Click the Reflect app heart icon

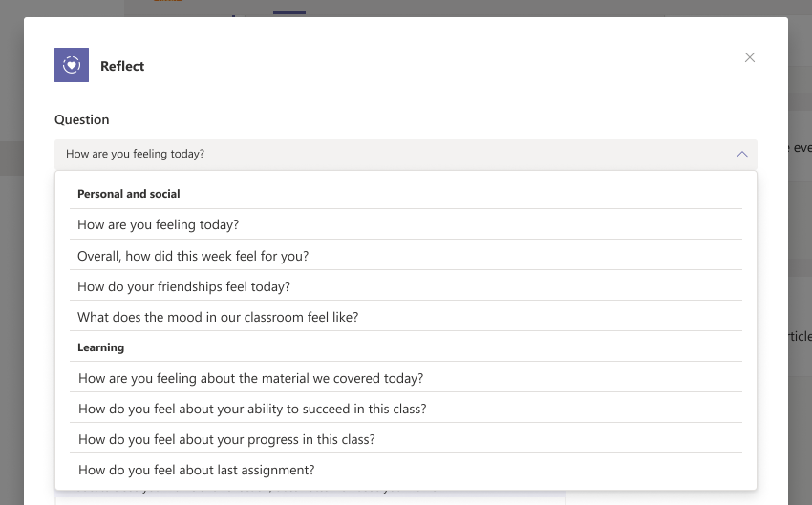click(x=72, y=65)
